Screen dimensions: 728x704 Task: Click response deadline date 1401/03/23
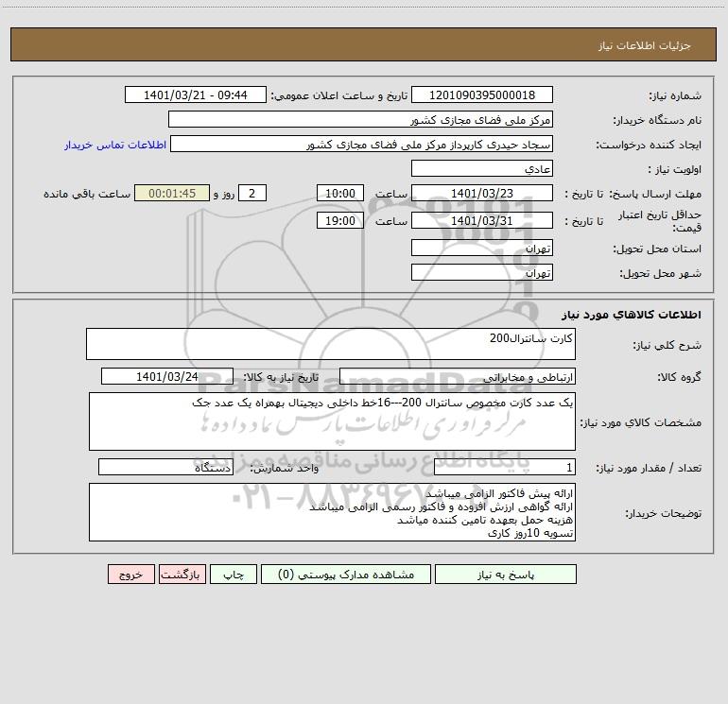(482, 193)
